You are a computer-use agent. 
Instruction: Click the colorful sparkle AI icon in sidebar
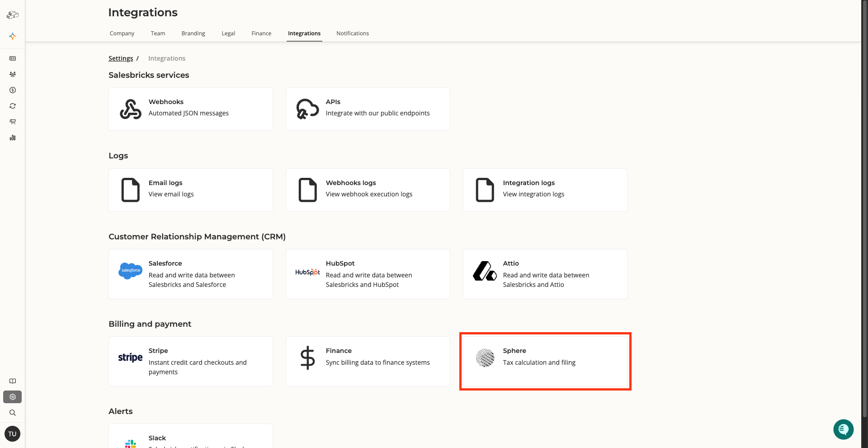(13, 36)
